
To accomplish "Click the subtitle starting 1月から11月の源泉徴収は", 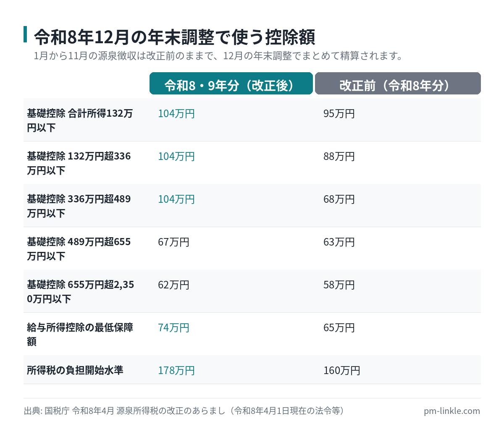I will click(x=218, y=56).
